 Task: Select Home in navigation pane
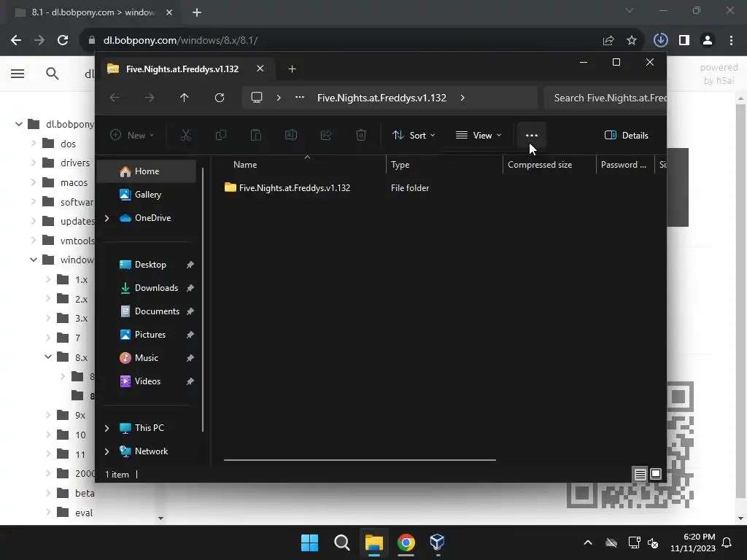[147, 171]
